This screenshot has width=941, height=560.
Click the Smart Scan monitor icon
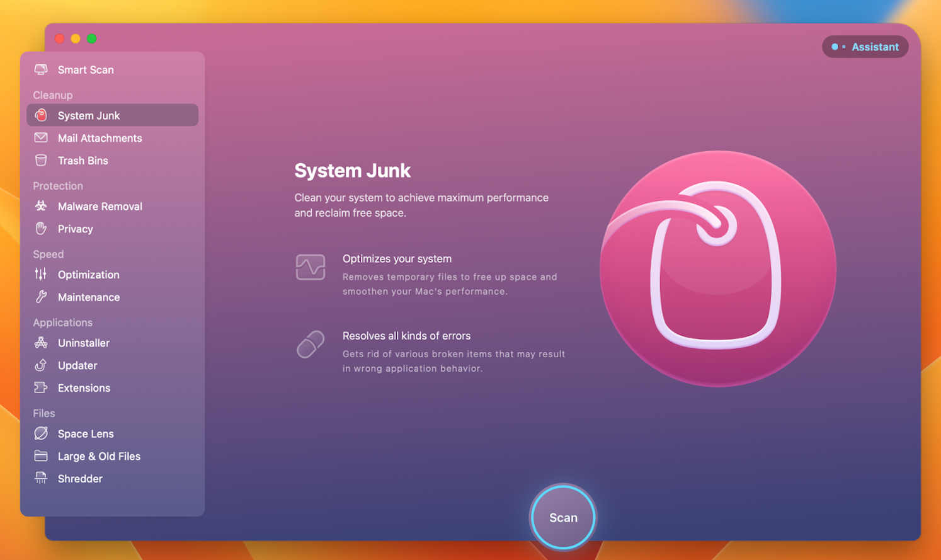click(x=41, y=69)
